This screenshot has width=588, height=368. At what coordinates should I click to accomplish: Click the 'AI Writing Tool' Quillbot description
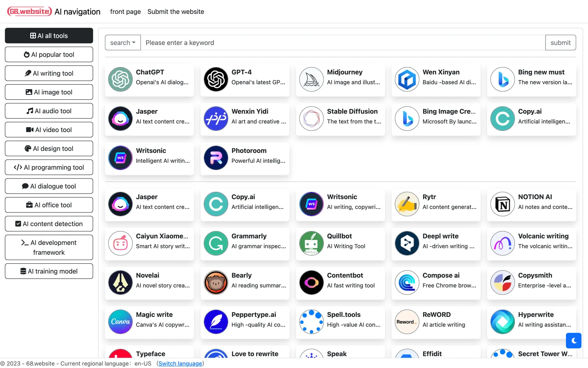coord(346,246)
